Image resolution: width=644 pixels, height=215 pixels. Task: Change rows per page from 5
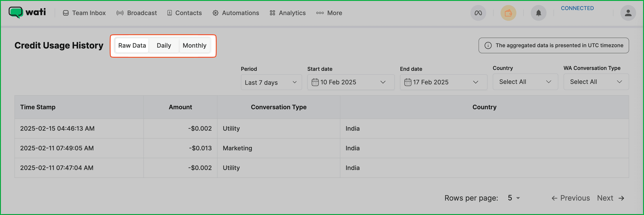click(513, 198)
